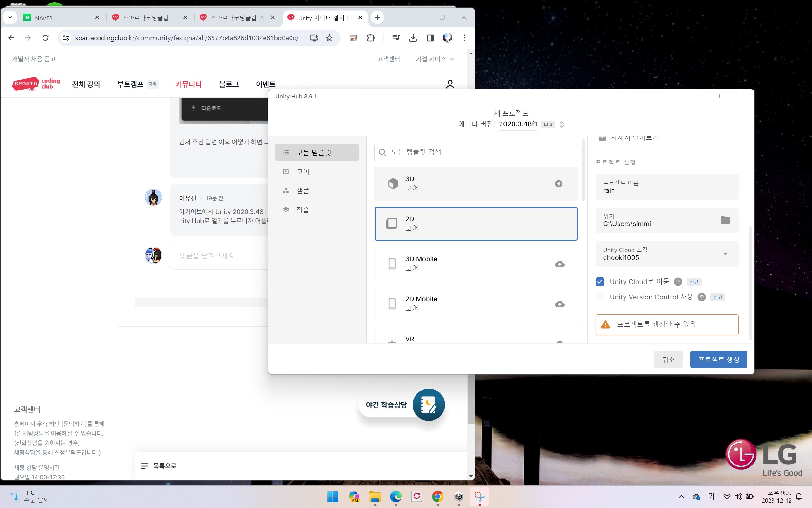This screenshot has width=812, height=508.
Task: Select the 2D 코어 template
Action: click(476, 224)
